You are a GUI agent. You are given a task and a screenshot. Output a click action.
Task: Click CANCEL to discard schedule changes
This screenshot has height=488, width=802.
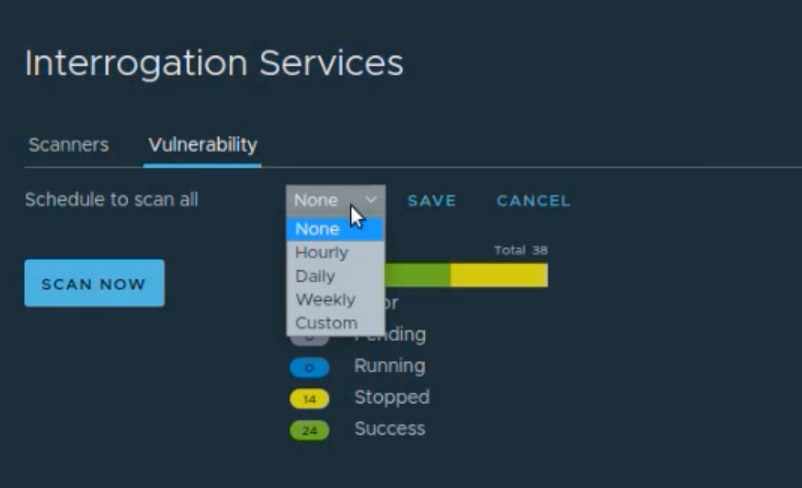click(533, 201)
